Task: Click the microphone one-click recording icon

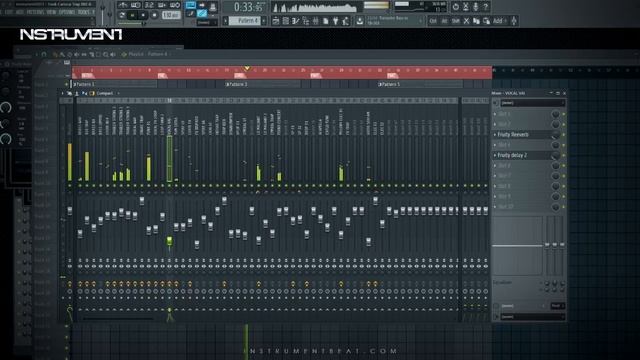Action: (476, 7)
